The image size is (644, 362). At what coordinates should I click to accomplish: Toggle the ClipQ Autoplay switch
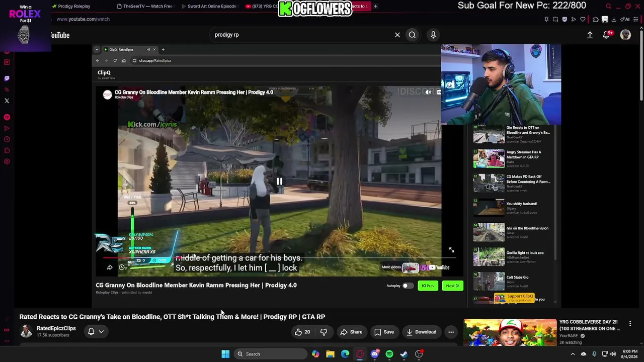click(408, 286)
